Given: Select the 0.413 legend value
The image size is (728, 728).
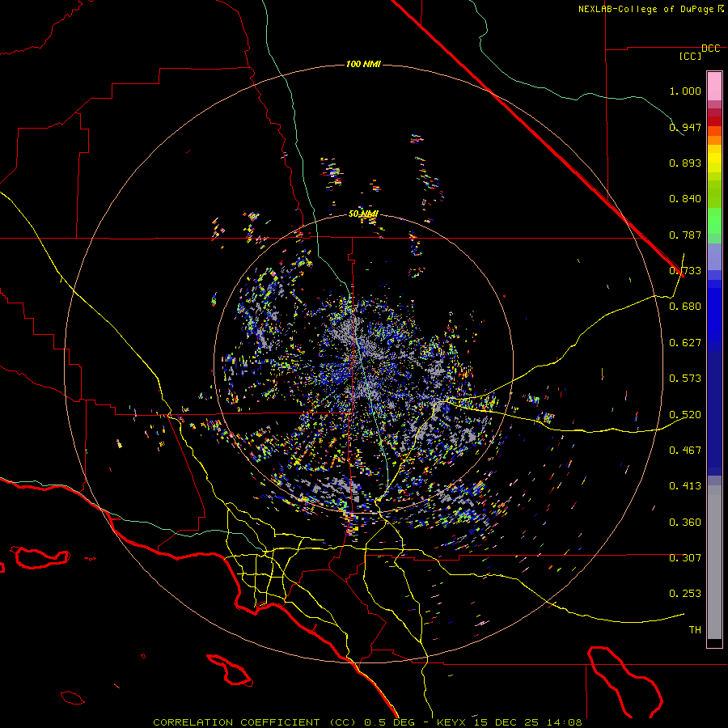Looking at the screenshot, I should coord(685,486).
